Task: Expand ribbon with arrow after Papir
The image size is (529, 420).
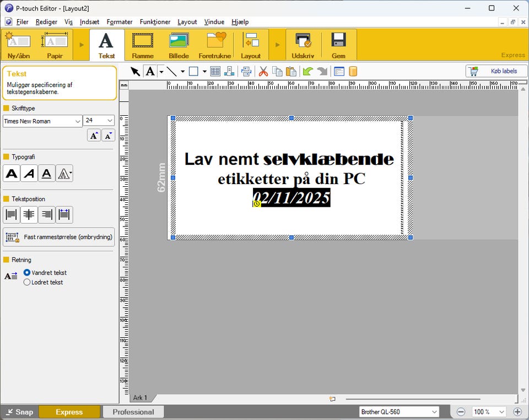Action: tap(82, 45)
